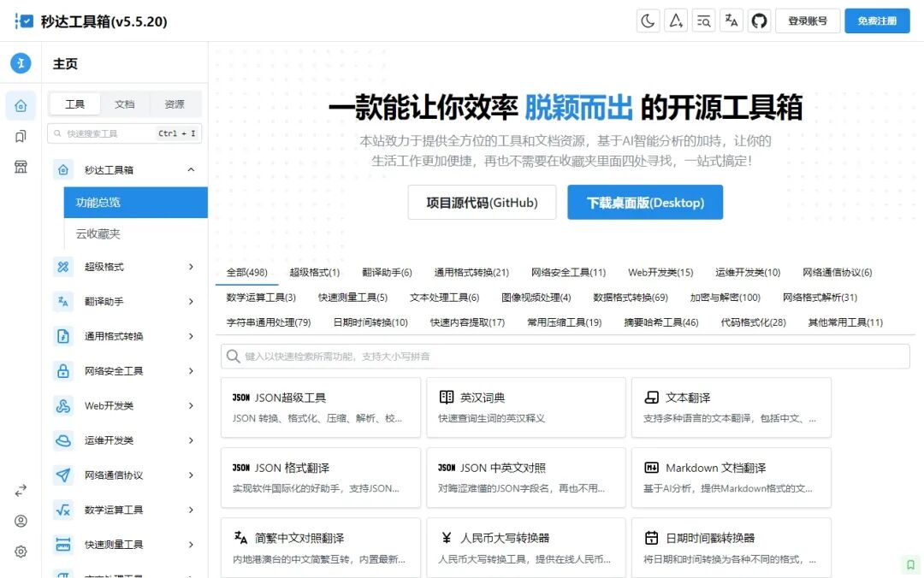Expand the 数学运算工具 sidebar group

(x=124, y=510)
